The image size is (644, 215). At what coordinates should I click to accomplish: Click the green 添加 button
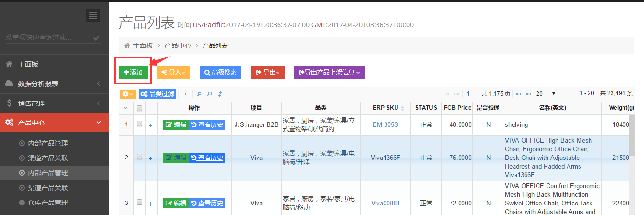[133, 72]
